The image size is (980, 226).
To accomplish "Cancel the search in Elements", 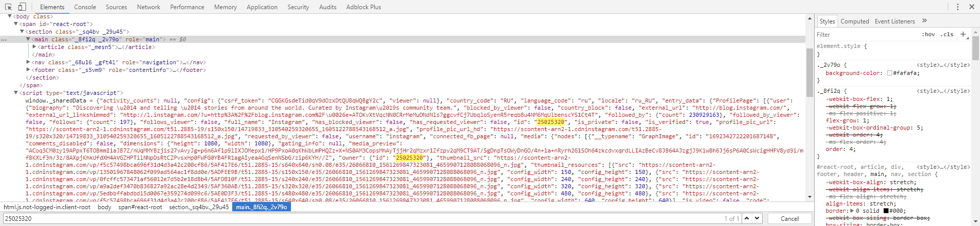I will click(790, 218).
